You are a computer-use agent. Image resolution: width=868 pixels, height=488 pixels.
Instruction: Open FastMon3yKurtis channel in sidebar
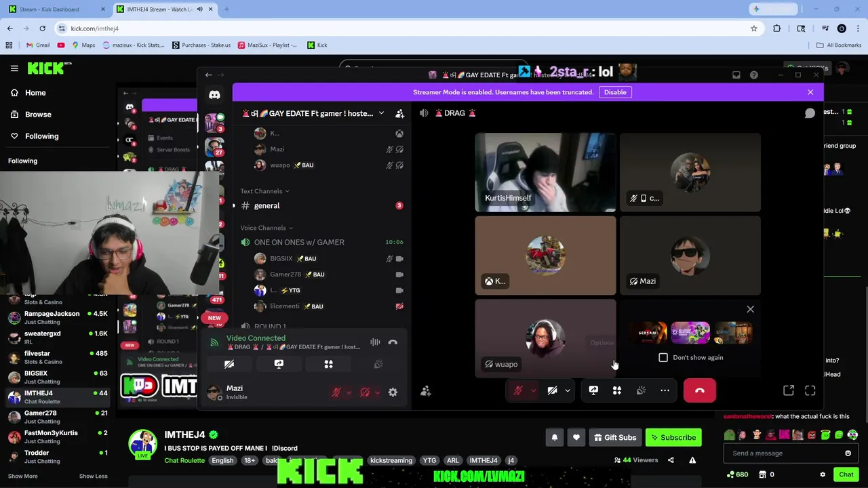click(58, 436)
